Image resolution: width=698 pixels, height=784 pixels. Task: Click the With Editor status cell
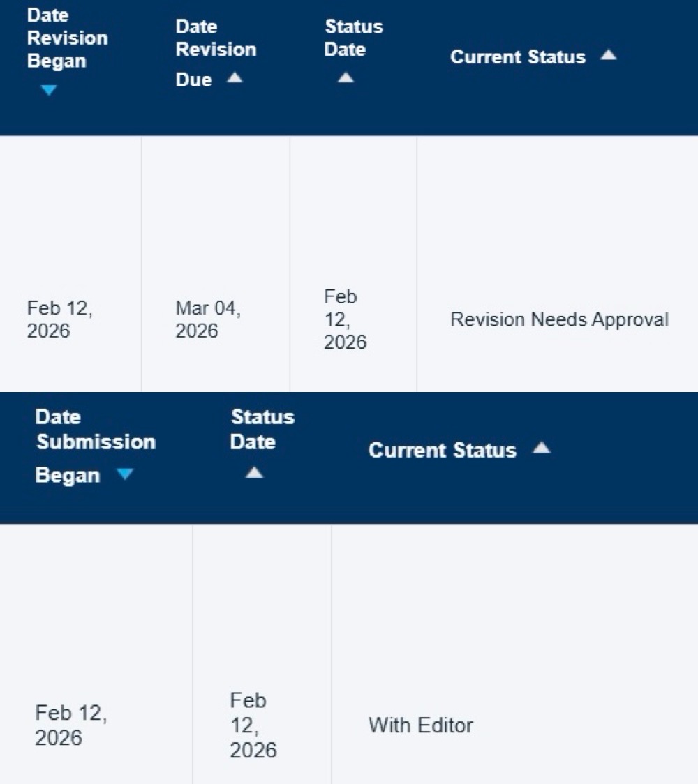[x=420, y=725]
